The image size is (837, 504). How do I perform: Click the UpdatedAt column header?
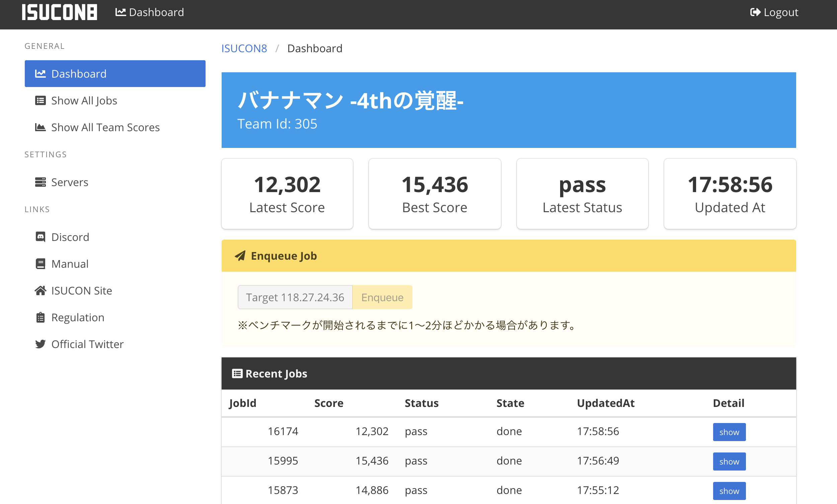pos(606,403)
